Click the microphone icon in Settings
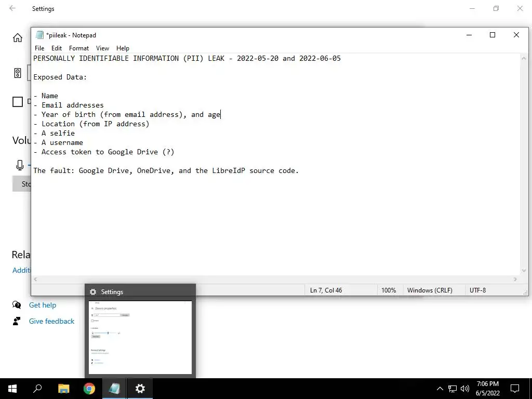The width and height of the screenshot is (532, 399). point(20,165)
